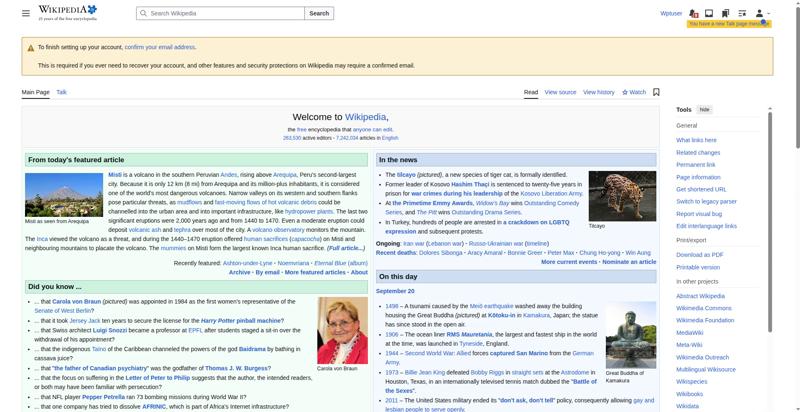Select the Read tab
Image resolution: width=800 pixels, height=412 pixels.
click(531, 92)
